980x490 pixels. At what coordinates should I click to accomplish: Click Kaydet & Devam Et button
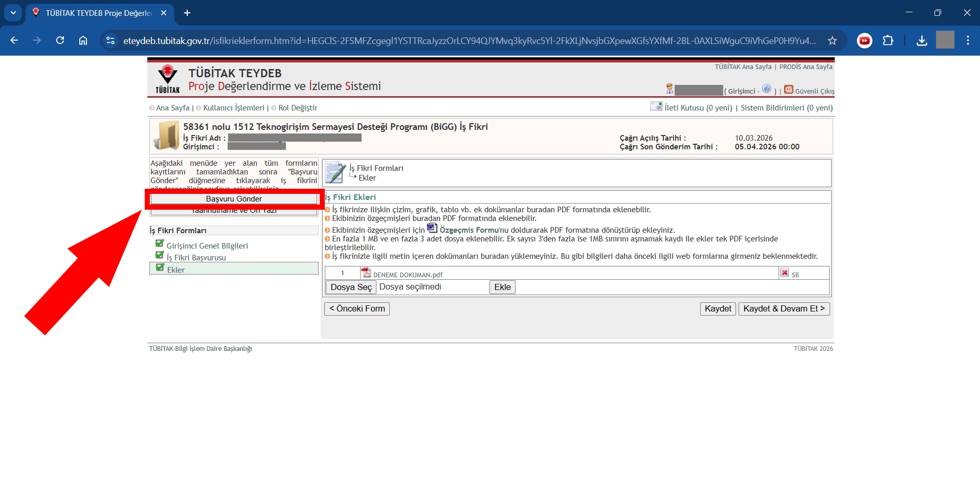pos(784,309)
